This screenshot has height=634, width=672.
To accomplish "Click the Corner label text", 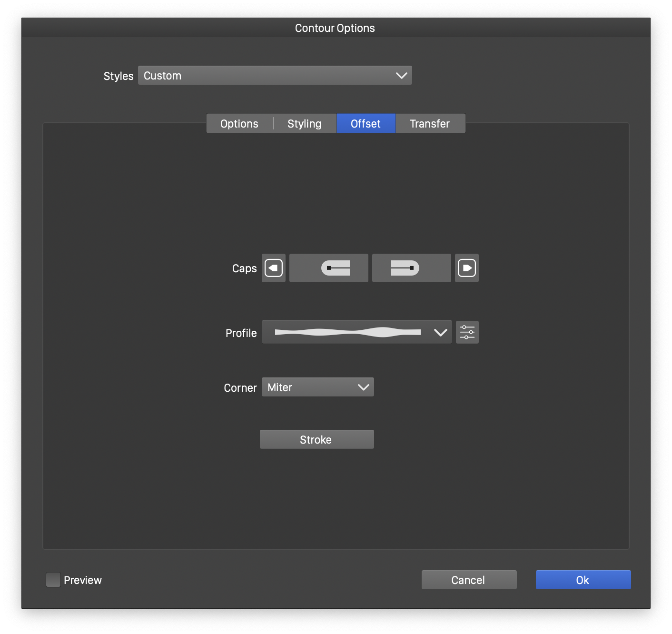I will (240, 388).
